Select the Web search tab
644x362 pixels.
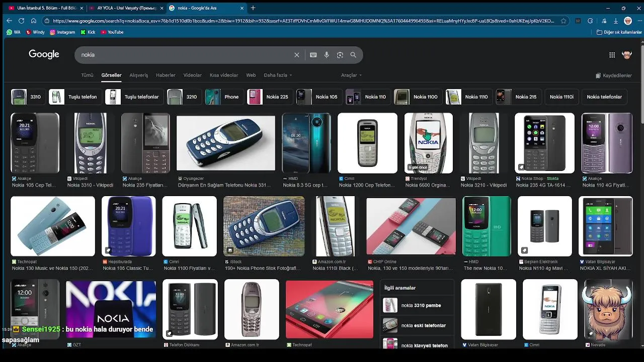[x=251, y=75]
